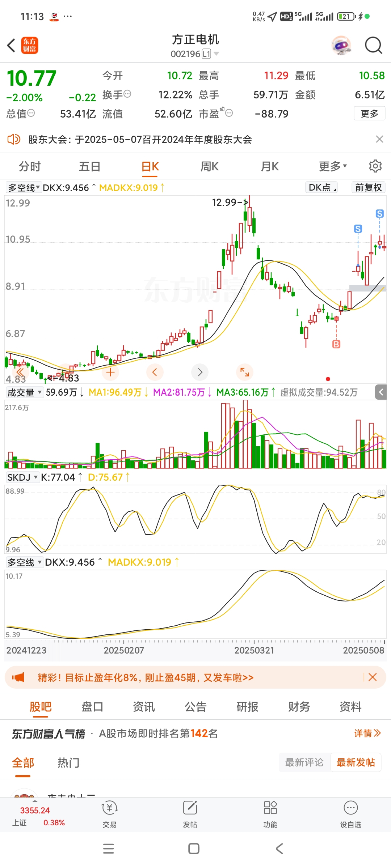Switch to the 五日 chart tab
Screen dimensions: 391x868
click(89, 166)
